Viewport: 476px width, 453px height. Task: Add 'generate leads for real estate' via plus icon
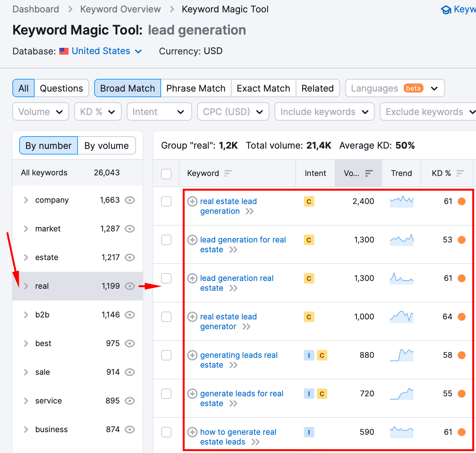(x=192, y=394)
